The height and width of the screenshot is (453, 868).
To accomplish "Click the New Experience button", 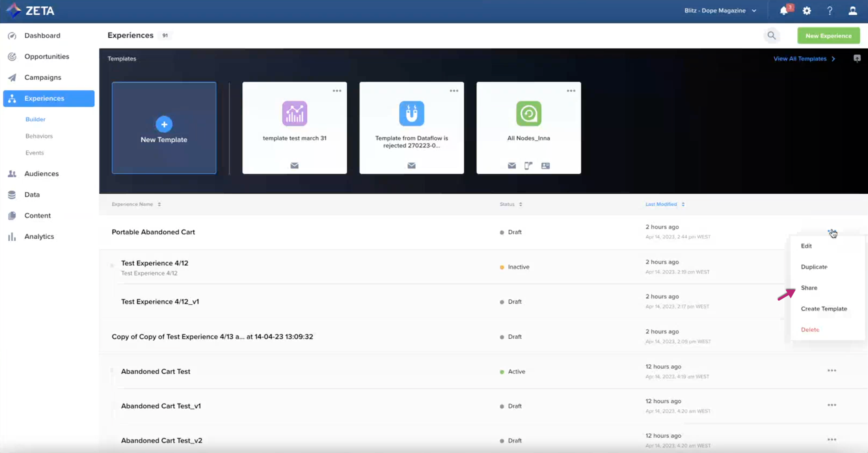I will (828, 36).
